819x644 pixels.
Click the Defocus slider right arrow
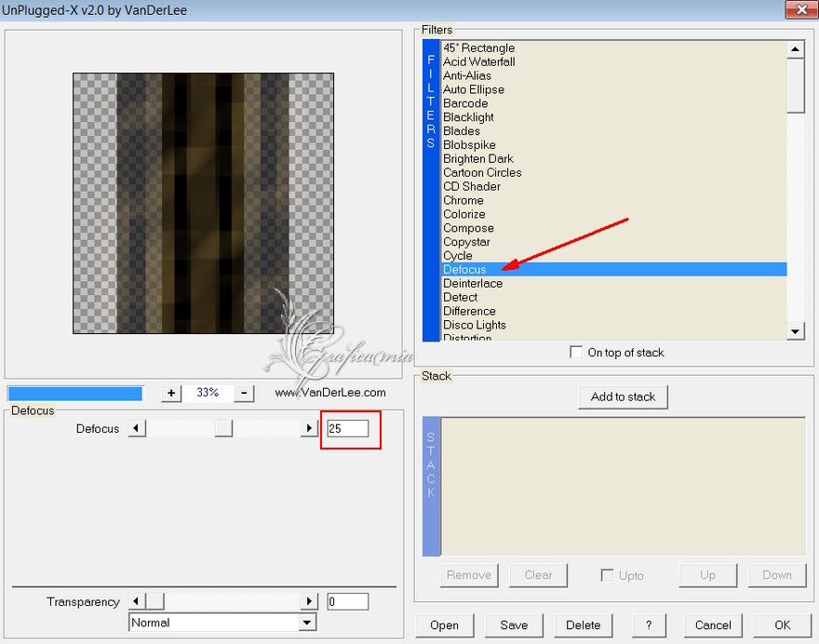point(309,428)
